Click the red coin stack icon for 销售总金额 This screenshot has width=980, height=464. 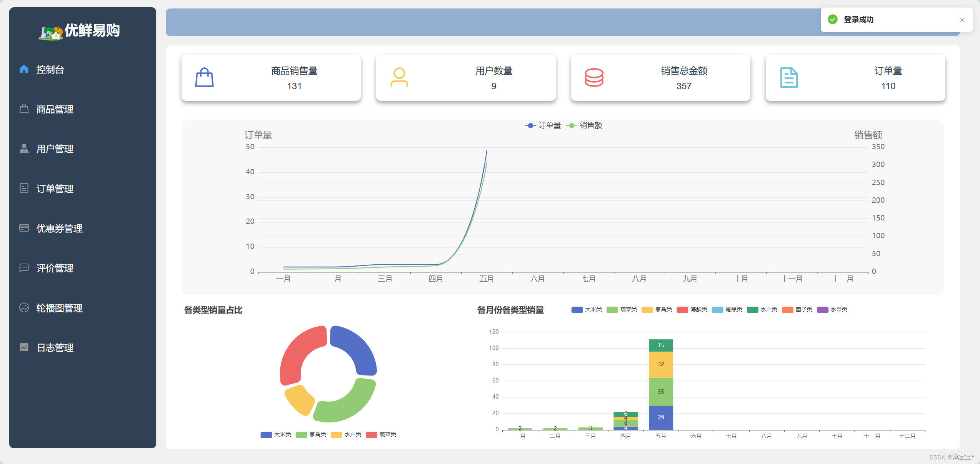pyautogui.click(x=594, y=78)
